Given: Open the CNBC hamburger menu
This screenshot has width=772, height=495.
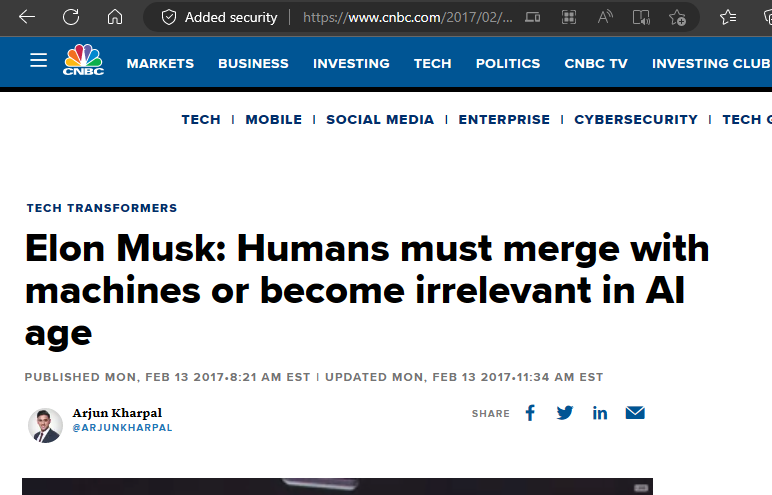Looking at the screenshot, I should click(38, 61).
